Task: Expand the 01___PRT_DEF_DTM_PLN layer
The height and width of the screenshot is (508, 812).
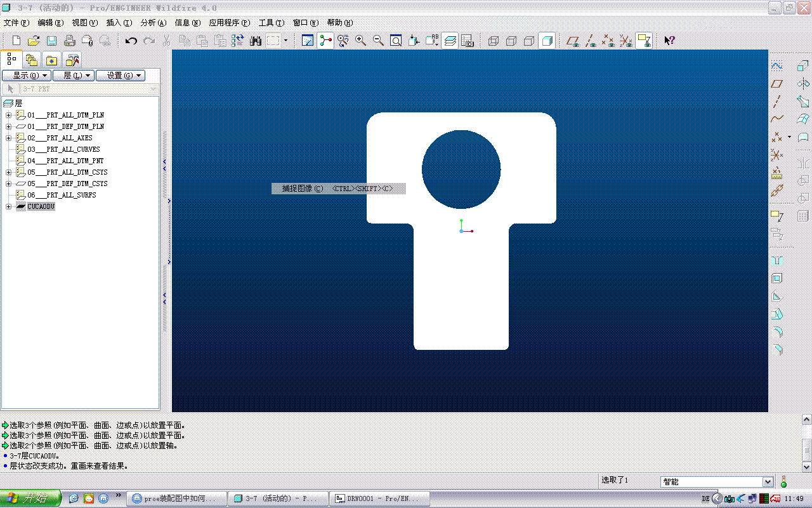Action: [x=9, y=127]
